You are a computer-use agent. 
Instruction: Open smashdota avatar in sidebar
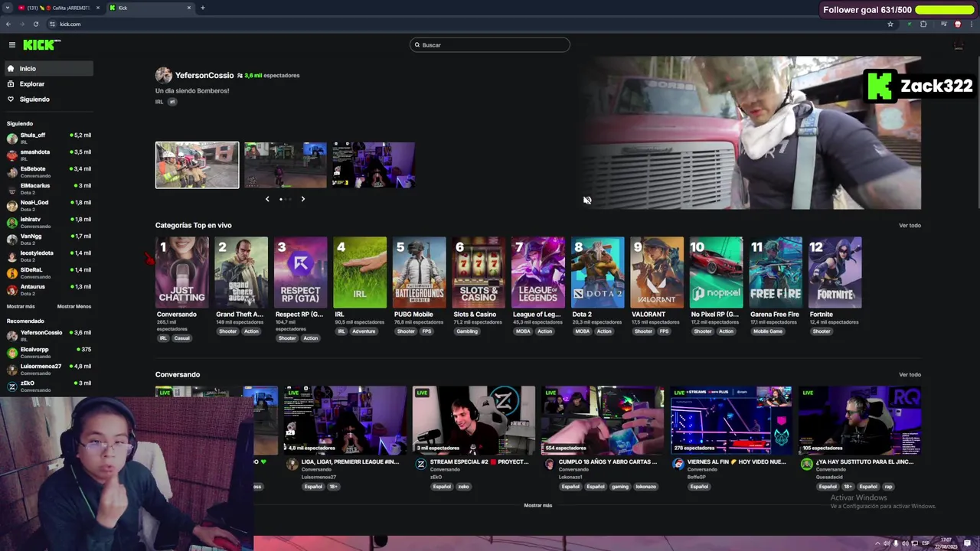point(12,155)
